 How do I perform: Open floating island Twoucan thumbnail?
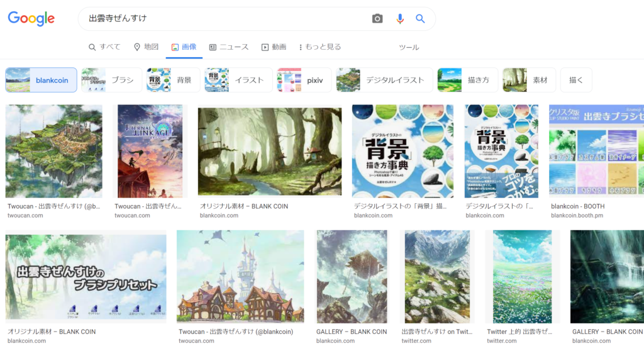[54, 151]
